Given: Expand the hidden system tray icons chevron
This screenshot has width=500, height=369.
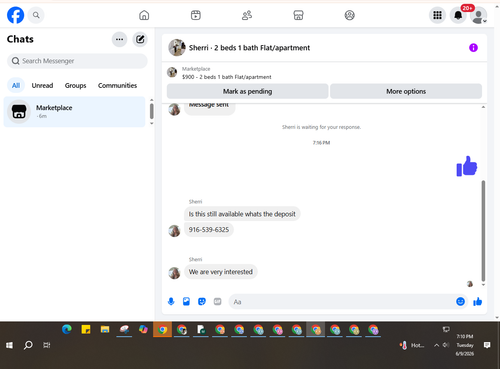Looking at the screenshot, I should 436,345.
